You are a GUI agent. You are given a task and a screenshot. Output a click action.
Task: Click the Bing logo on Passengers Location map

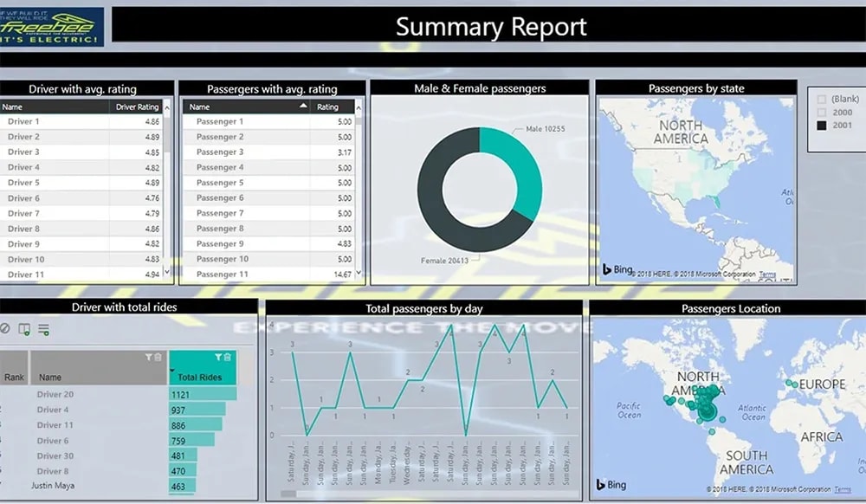(x=611, y=485)
